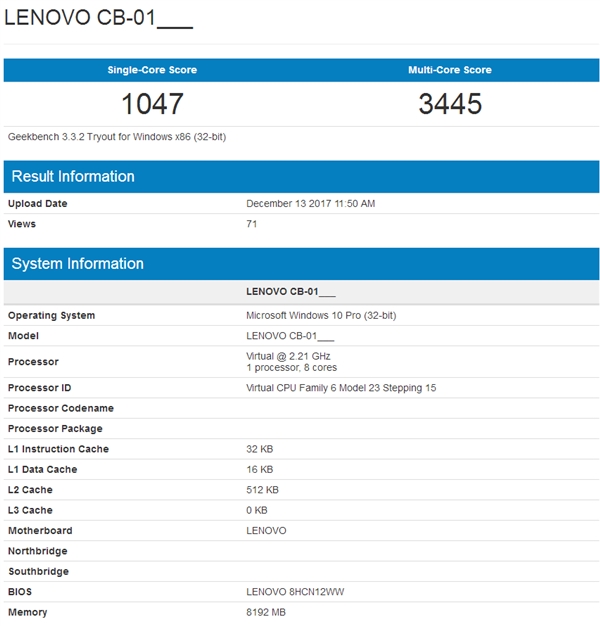This screenshot has height=626, width=600.
Task: Select the 512 KB cache value
Action: pos(262,490)
